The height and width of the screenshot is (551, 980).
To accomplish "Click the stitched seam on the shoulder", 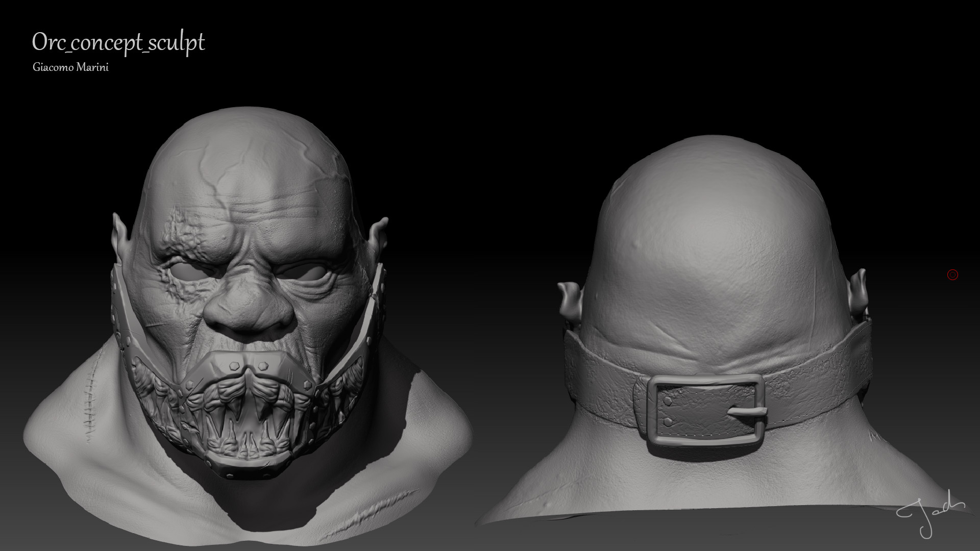I will click(89, 403).
